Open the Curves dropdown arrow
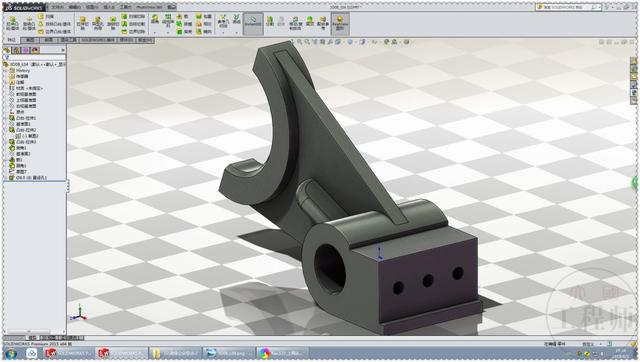The image size is (640, 362). (x=237, y=32)
